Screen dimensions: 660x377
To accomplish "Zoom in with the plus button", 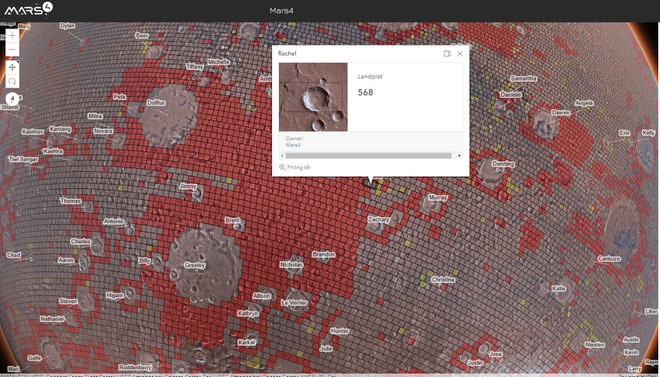I will tap(12, 35).
